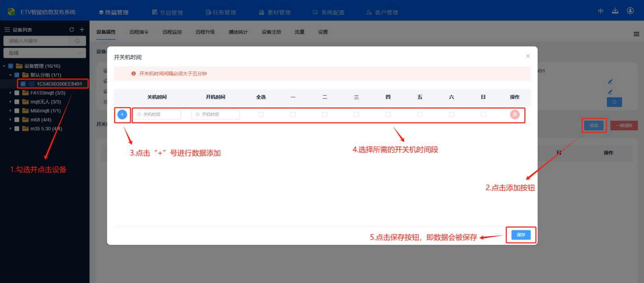Tick the 四 (Thursday) checkbox

point(388,114)
